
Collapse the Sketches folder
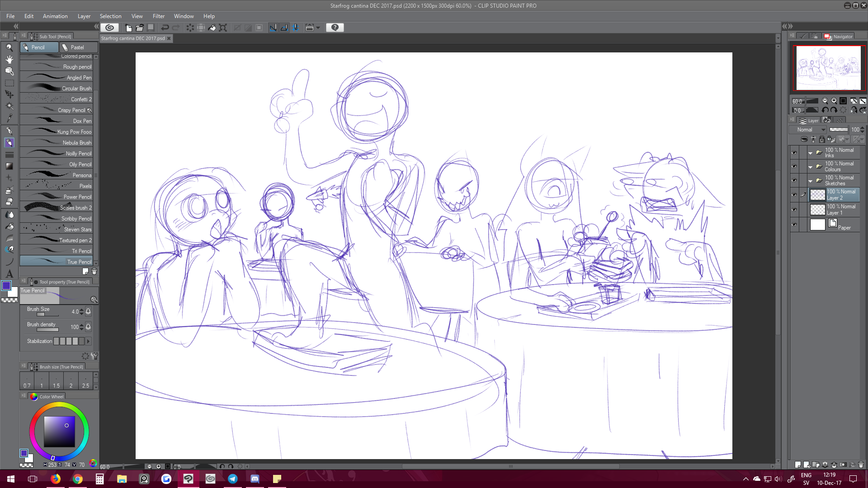810,181
